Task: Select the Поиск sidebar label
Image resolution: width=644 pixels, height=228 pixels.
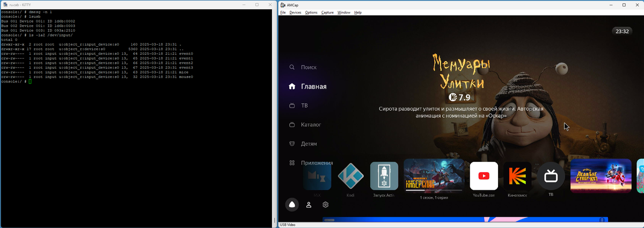Action: click(309, 68)
